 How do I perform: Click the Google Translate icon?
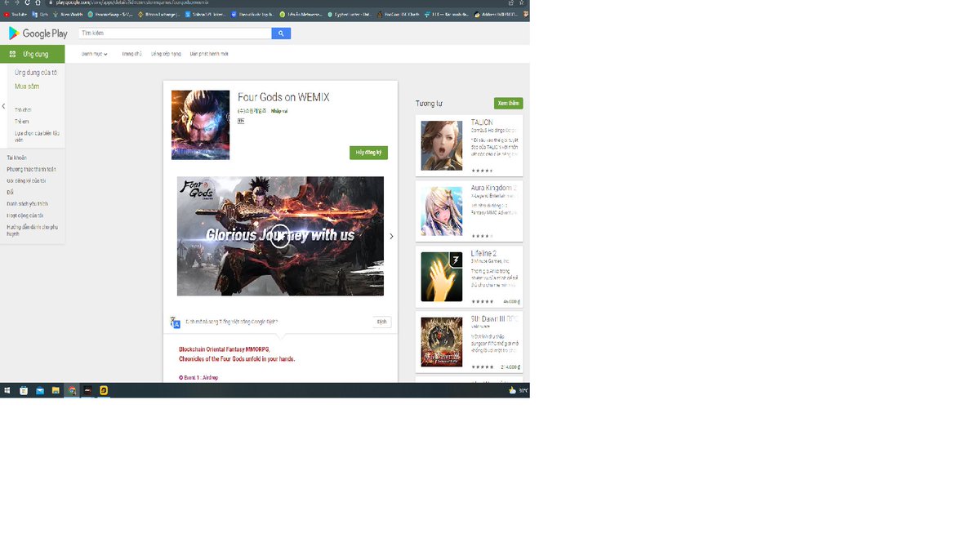point(175,322)
